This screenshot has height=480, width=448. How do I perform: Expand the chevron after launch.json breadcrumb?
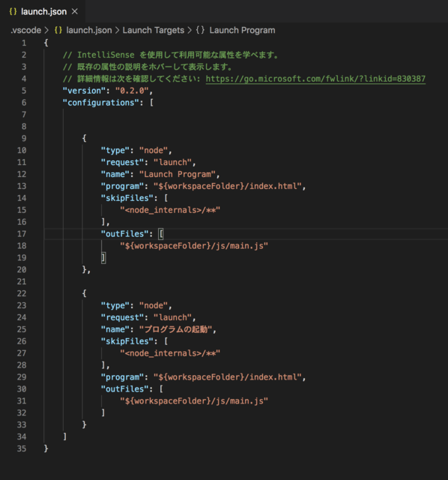[117, 30]
